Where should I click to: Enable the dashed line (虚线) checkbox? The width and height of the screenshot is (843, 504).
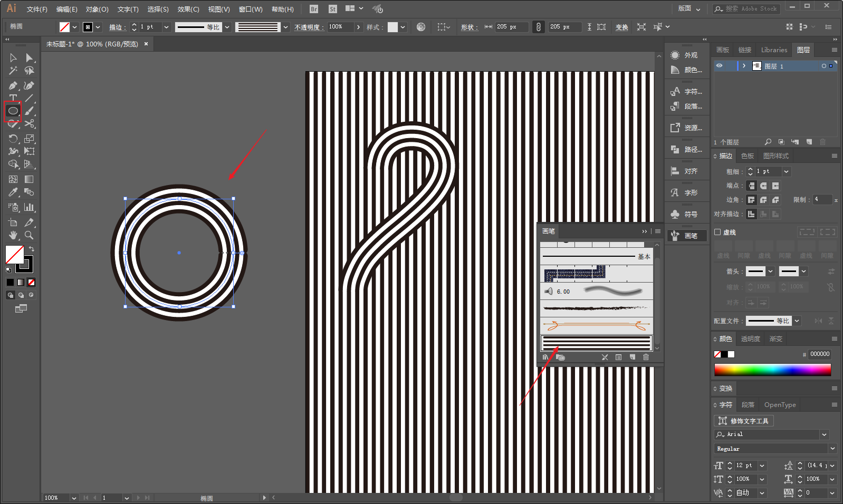point(717,232)
